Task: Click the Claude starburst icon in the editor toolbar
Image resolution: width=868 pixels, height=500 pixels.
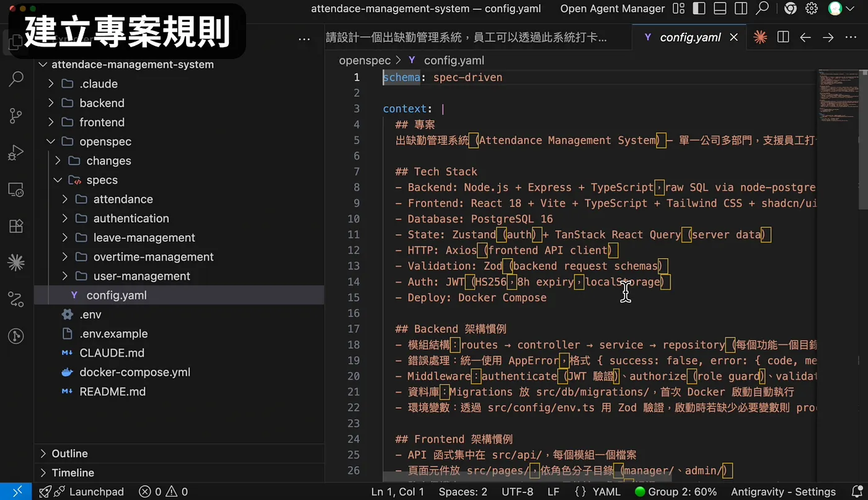Action: [760, 37]
